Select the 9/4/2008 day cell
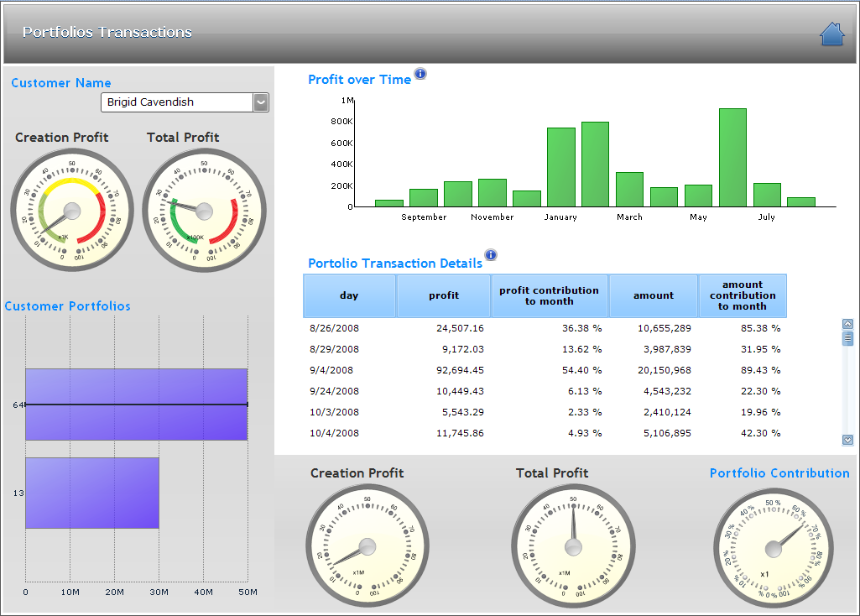This screenshot has height=616, width=860. 331,370
